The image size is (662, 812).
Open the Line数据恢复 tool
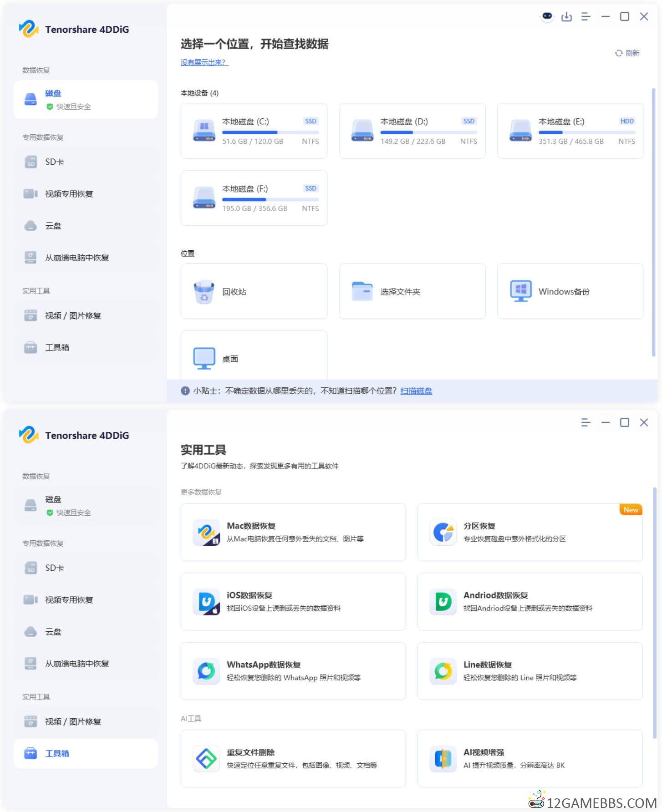coord(530,671)
